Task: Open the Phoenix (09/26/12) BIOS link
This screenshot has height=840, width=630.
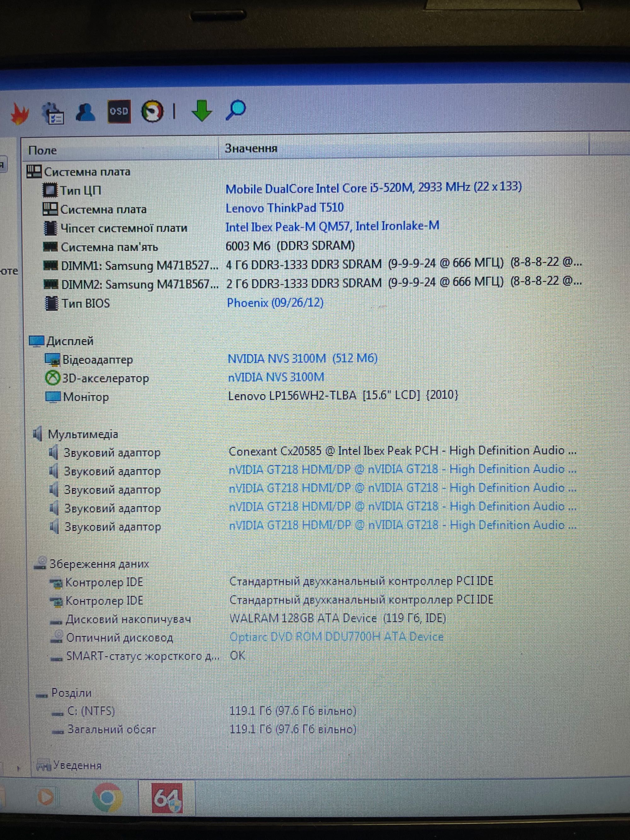Action: point(275,303)
